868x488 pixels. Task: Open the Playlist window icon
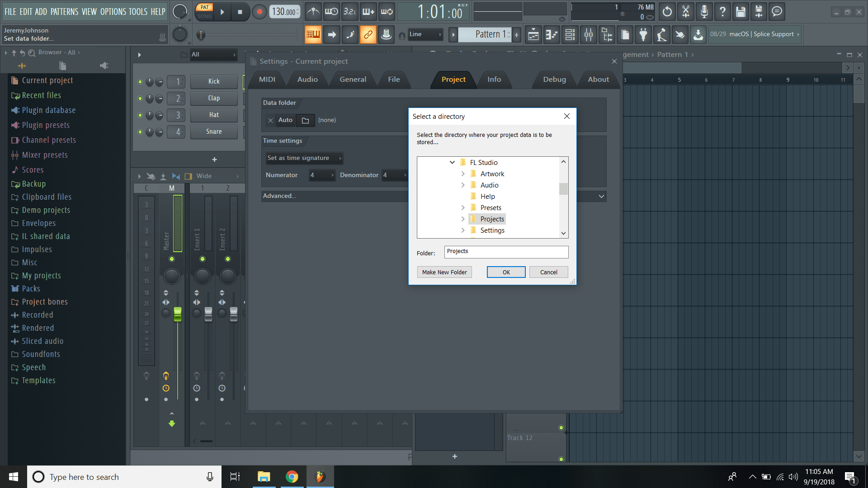pos(533,34)
